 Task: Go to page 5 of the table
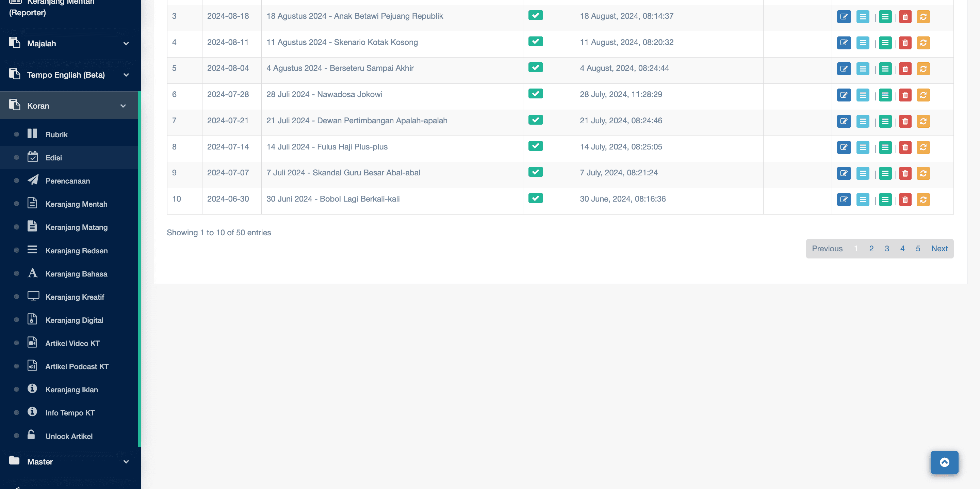click(918, 249)
